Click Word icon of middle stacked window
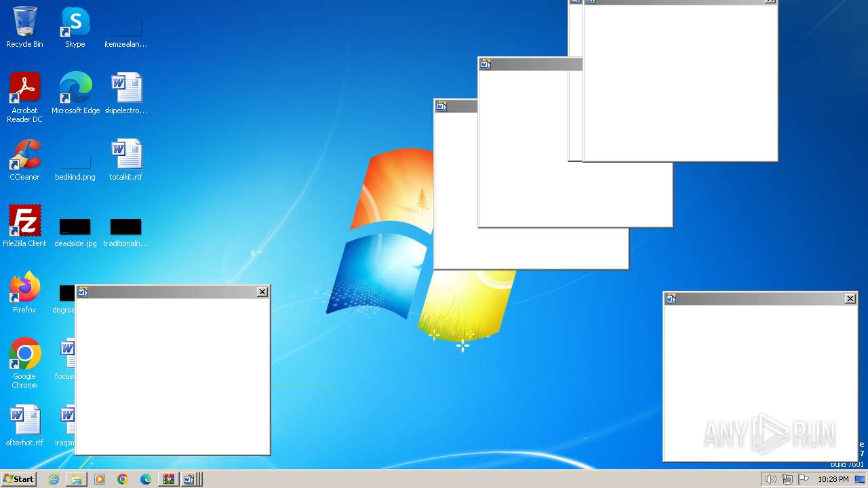 (x=486, y=64)
